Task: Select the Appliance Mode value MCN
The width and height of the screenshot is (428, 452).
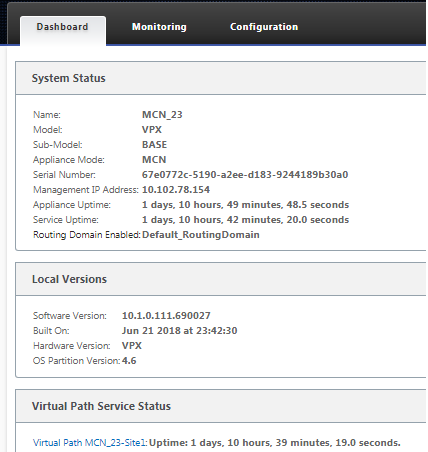Action: pyautogui.click(x=154, y=160)
